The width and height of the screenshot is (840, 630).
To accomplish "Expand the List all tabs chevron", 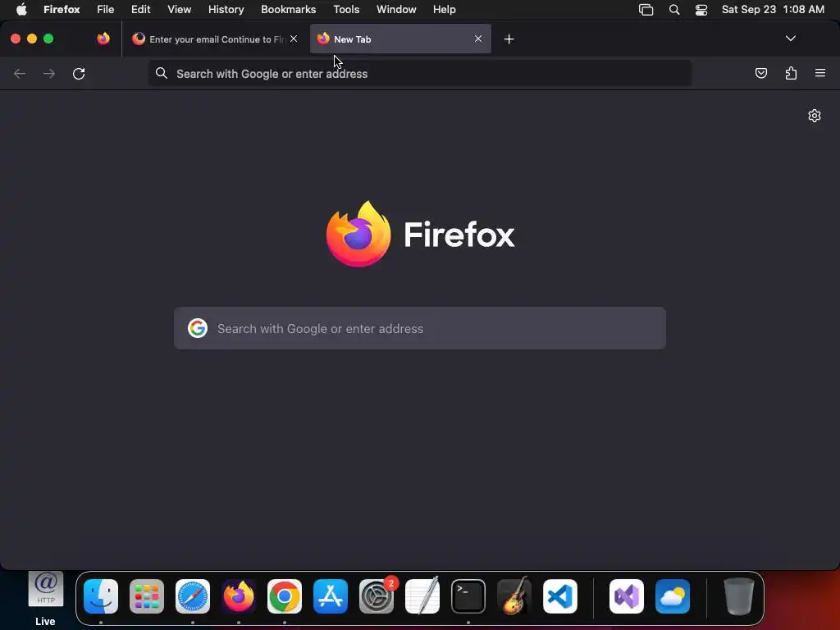I will [x=790, y=39].
